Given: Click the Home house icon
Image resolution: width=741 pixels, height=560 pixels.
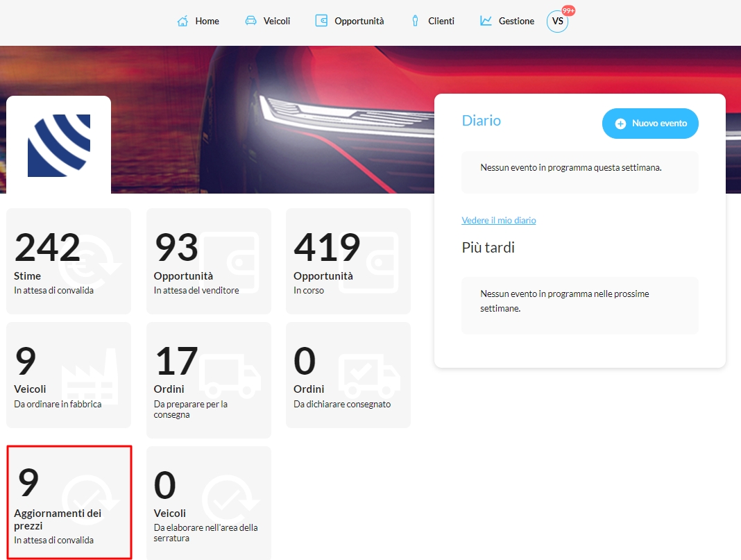Looking at the screenshot, I should [x=182, y=22].
